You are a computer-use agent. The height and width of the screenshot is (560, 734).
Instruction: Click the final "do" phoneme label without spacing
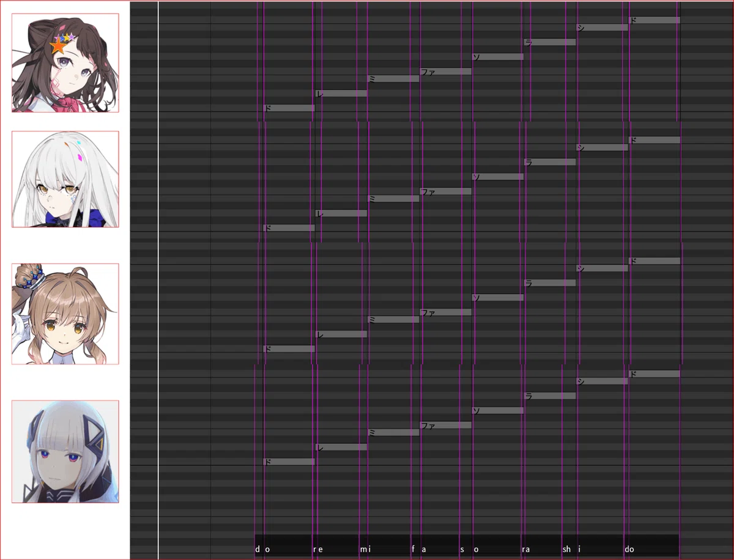tap(629, 550)
